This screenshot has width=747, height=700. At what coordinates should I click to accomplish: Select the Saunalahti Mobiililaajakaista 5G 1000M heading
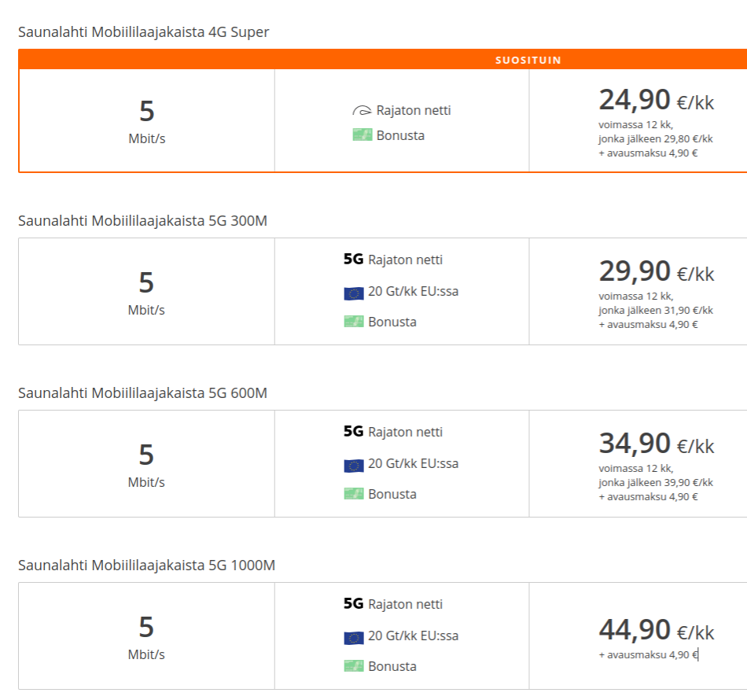pyautogui.click(x=147, y=566)
